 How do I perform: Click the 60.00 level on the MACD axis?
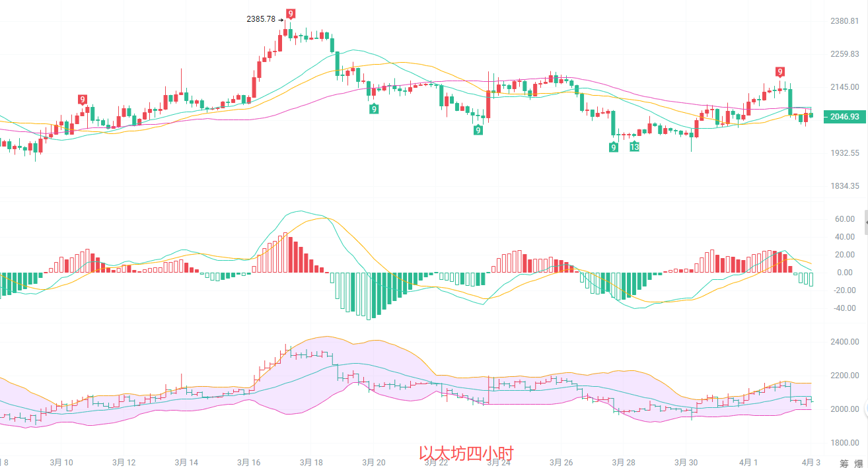pos(844,219)
